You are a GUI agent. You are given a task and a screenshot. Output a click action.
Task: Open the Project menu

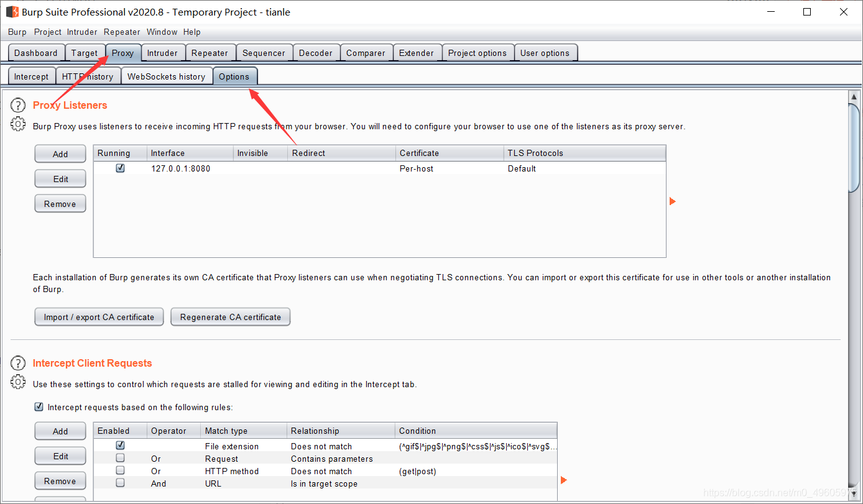(48, 32)
